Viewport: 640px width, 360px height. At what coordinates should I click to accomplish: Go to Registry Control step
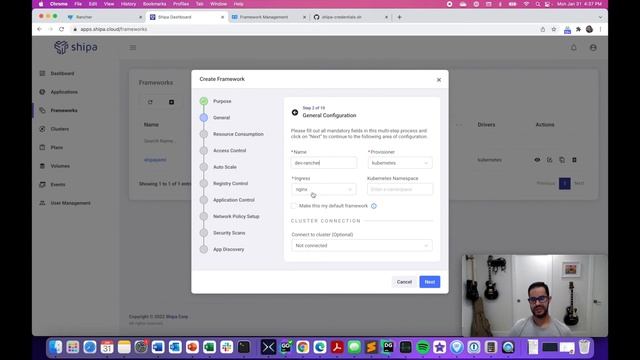pos(230,184)
